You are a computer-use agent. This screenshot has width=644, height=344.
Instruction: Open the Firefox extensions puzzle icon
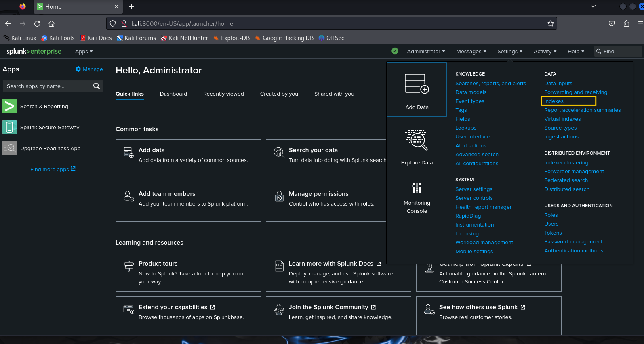coord(626,23)
